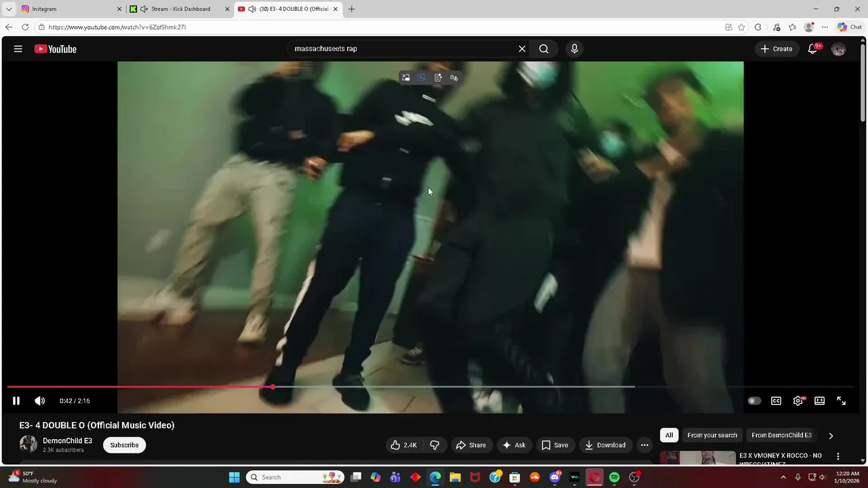
Task: Open more actions ellipsis below video
Action: [644, 445]
